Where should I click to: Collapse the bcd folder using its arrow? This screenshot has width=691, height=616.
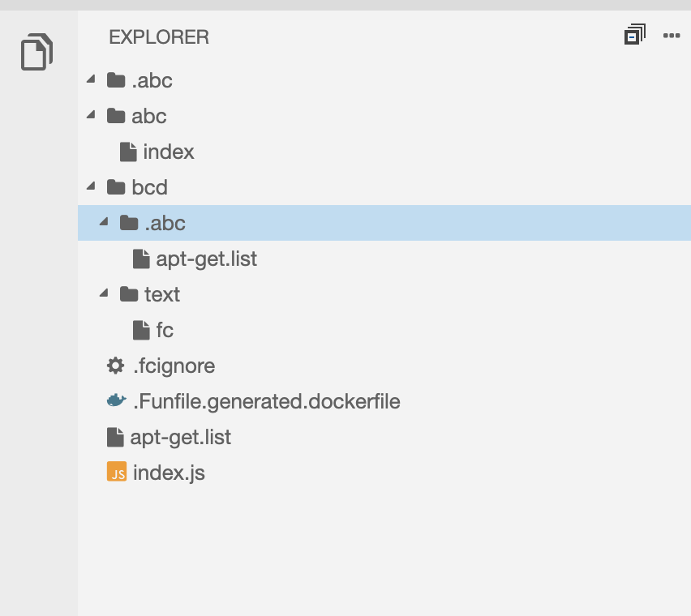91,186
